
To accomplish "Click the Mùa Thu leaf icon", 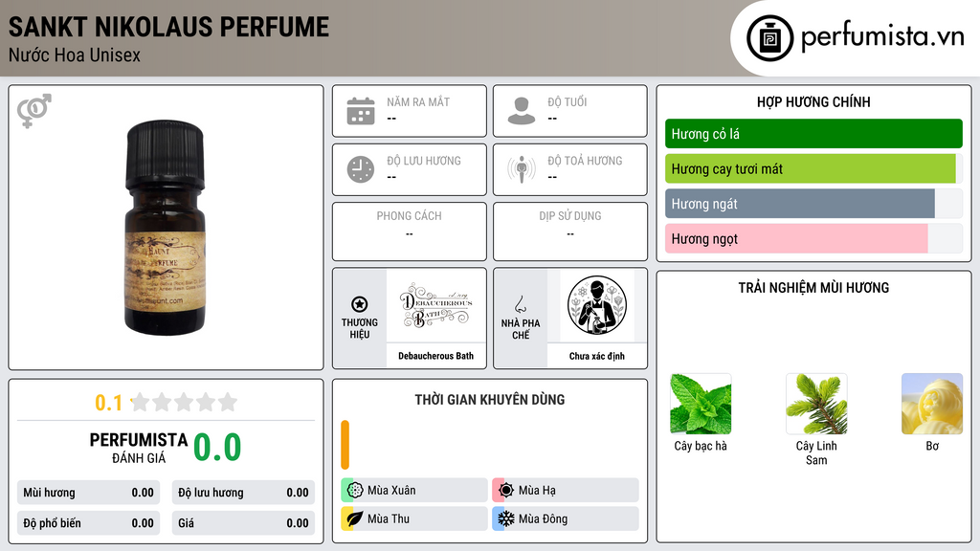I will click(355, 518).
